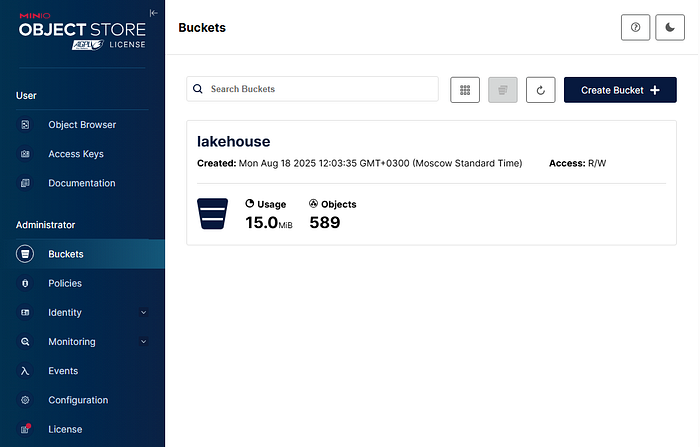Image resolution: width=700 pixels, height=447 pixels.
Task: Click the 15.0 MiB usage value
Action: 269,222
